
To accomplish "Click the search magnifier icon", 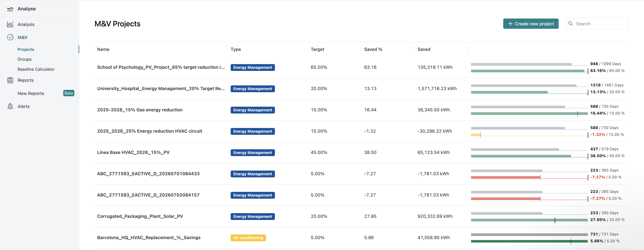I will click(x=571, y=23).
